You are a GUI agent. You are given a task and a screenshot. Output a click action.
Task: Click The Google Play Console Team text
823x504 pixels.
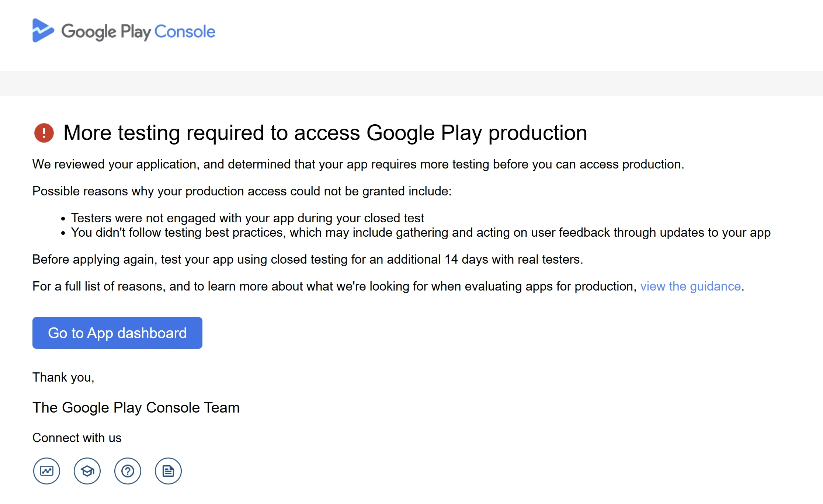(x=136, y=407)
